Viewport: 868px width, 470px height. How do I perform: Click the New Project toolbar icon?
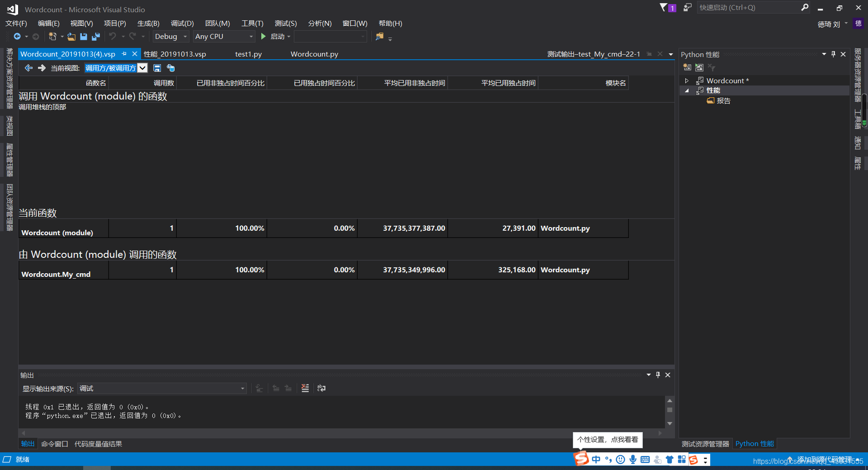[52, 36]
